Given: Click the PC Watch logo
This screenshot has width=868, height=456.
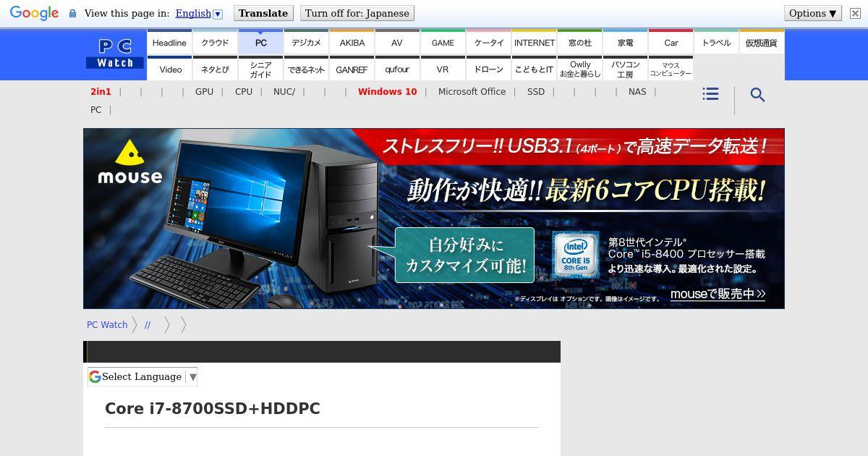Looking at the screenshot, I should 115,54.
